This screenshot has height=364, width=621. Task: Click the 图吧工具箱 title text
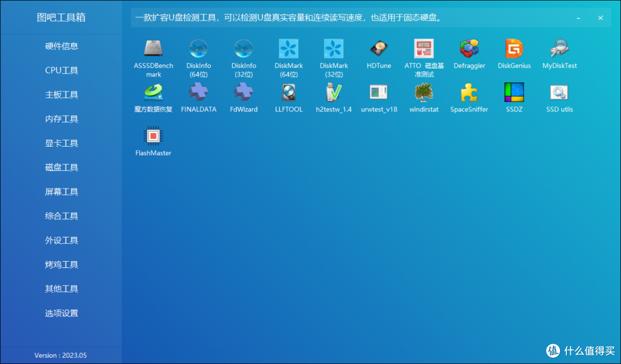61,17
